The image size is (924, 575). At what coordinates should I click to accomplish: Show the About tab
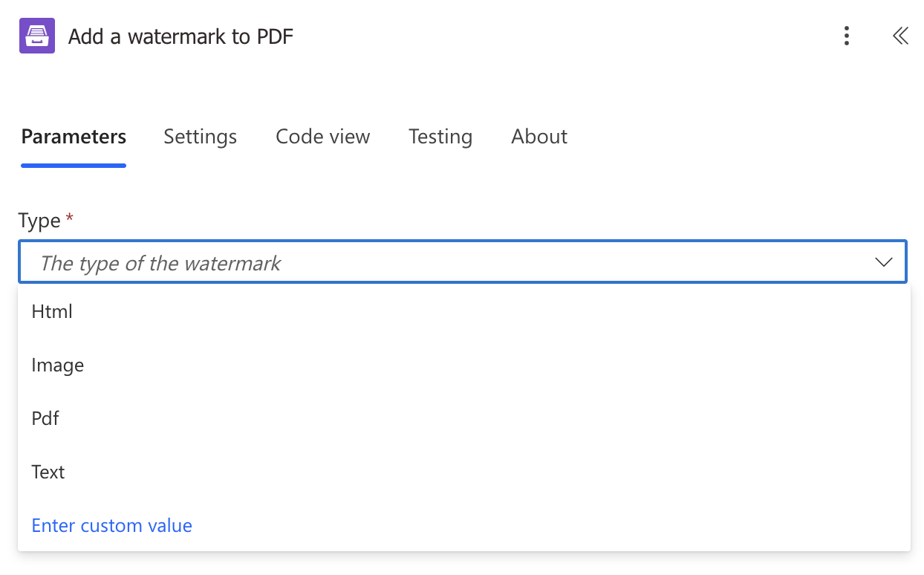539,137
